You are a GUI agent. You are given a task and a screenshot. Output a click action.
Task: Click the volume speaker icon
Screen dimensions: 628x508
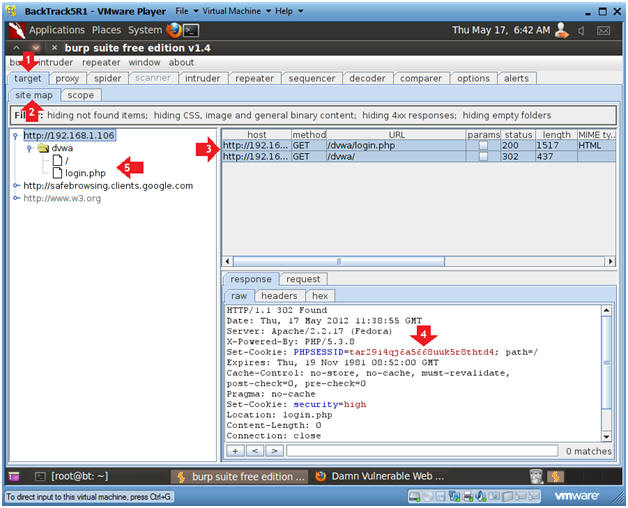(581, 30)
